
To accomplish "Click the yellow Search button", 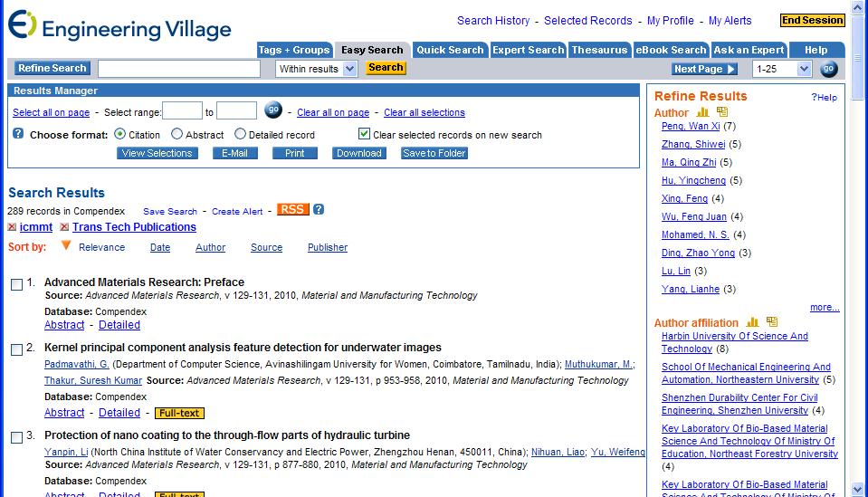I will click(x=386, y=68).
